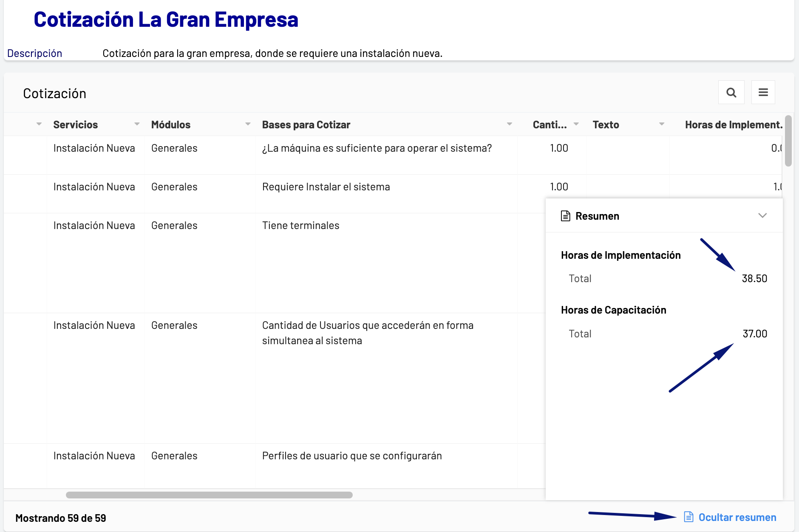Open the first column's dropdown arrow

pos(39,124)
